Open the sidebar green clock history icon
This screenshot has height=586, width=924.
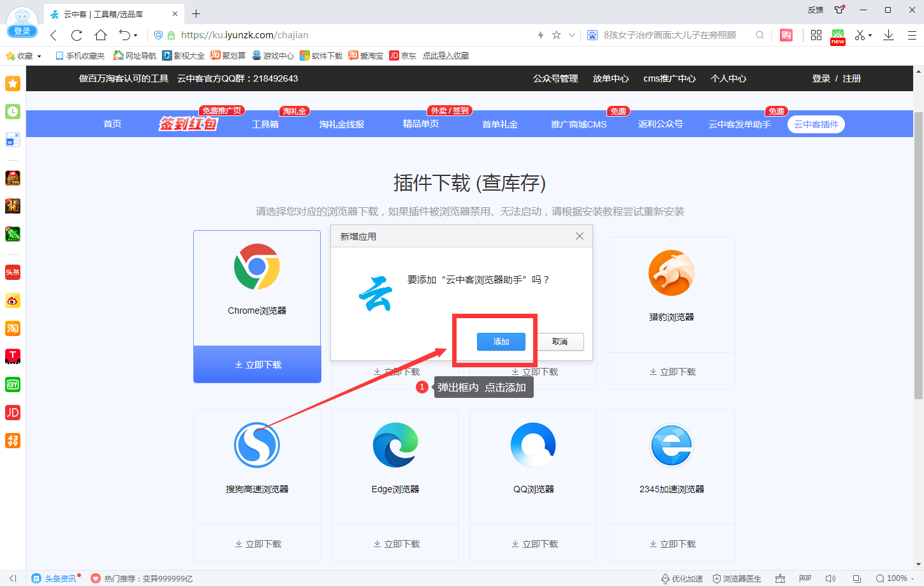tap(13, 112)
